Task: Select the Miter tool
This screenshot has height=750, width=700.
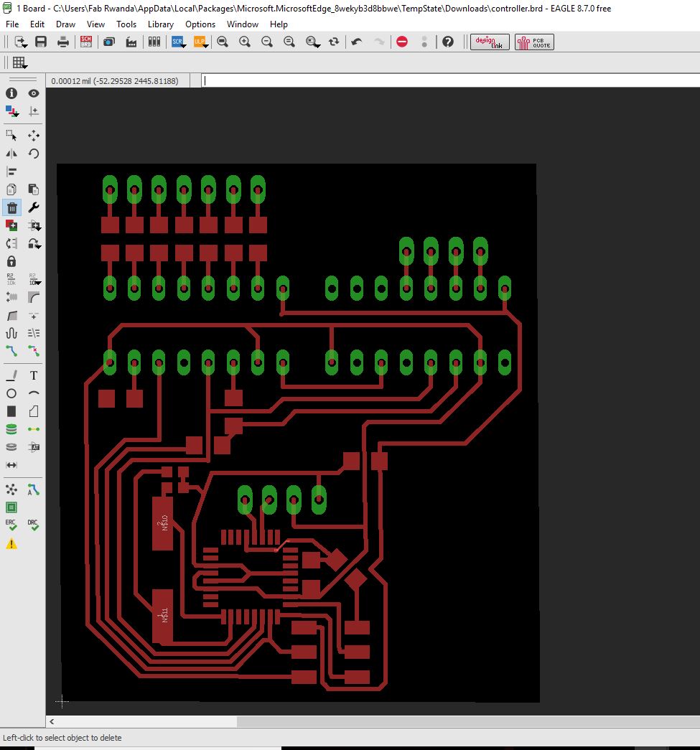Action: coord(34,298)
